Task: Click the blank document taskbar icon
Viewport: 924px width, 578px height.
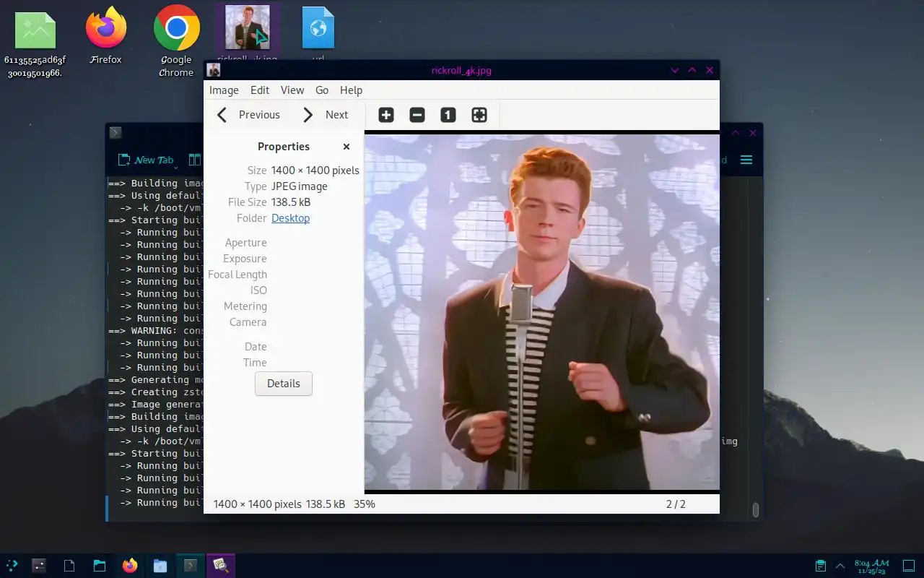Action: coord(69,565)
